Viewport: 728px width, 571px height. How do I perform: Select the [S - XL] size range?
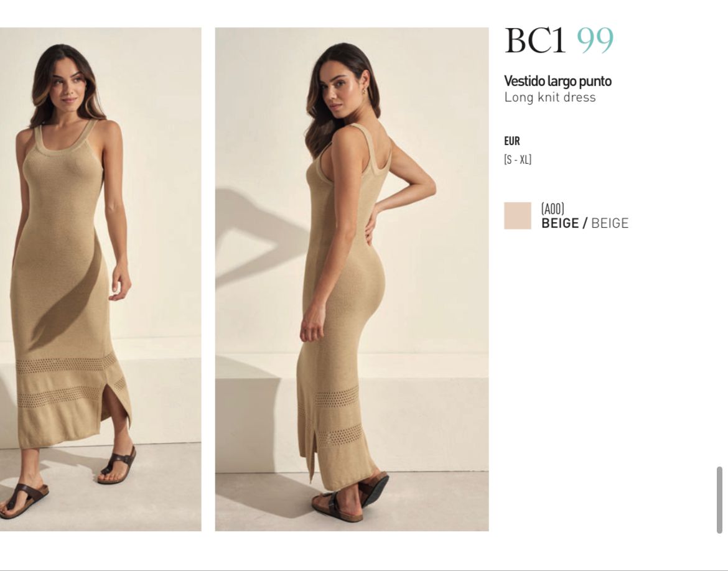coord(518,160)
